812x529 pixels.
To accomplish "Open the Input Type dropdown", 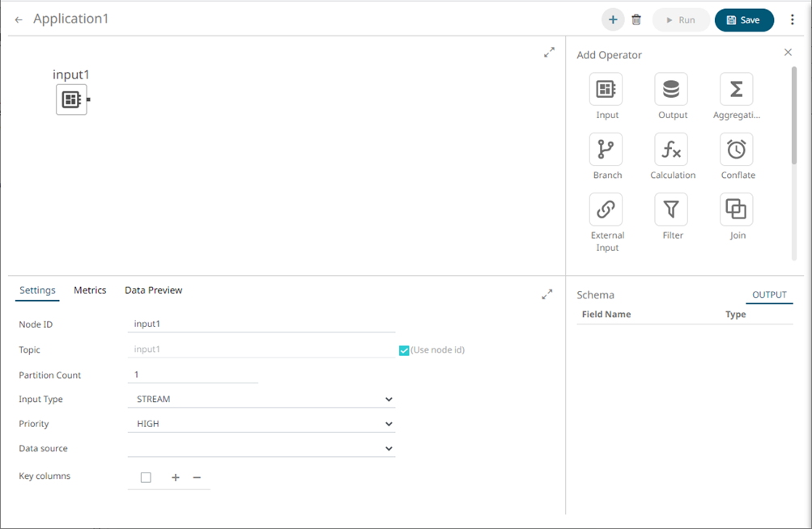I will pyautogui.click(x=261, y=400).
